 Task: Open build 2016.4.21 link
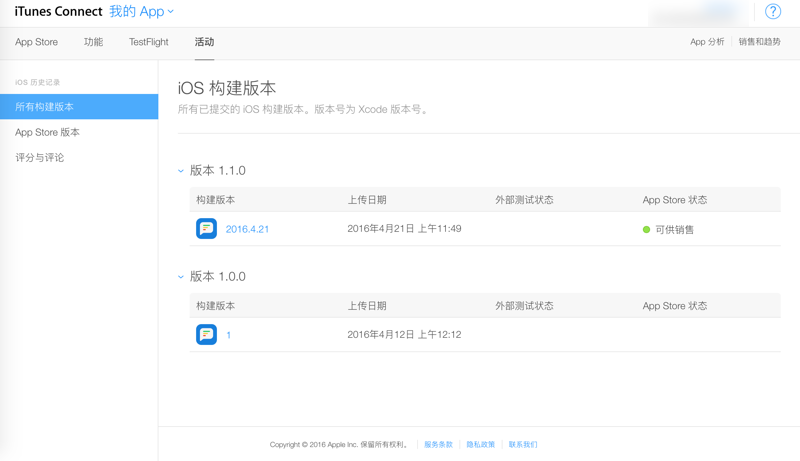[x=247, y=229]
